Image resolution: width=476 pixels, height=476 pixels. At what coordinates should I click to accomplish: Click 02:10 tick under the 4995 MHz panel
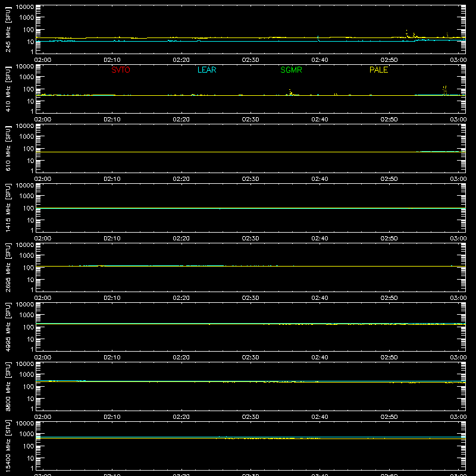112,358
